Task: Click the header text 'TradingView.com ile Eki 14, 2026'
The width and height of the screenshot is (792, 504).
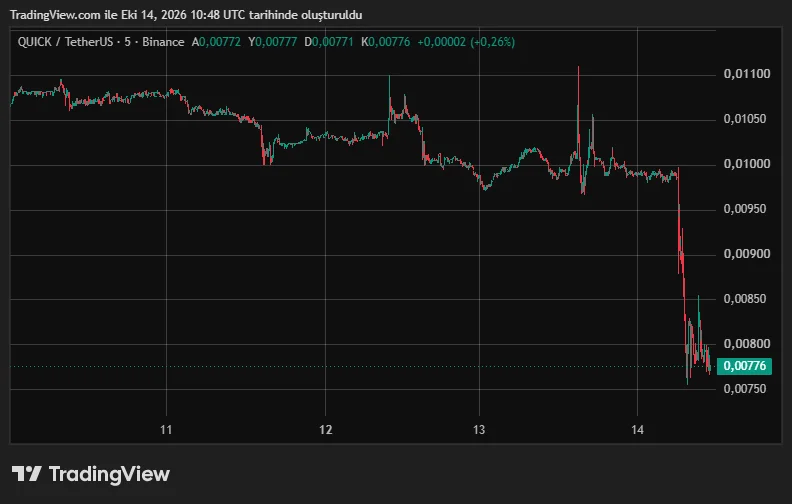Action: click(x=98, y=15)
